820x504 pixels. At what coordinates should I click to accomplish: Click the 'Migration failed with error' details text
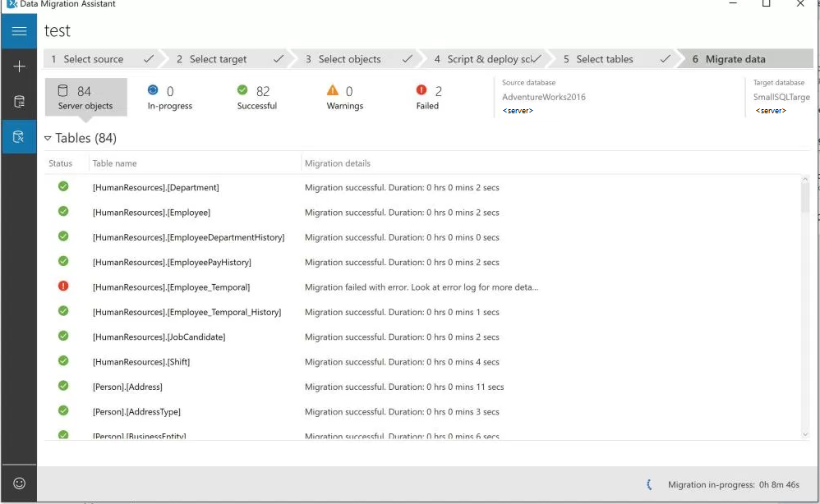pos(422,287)
